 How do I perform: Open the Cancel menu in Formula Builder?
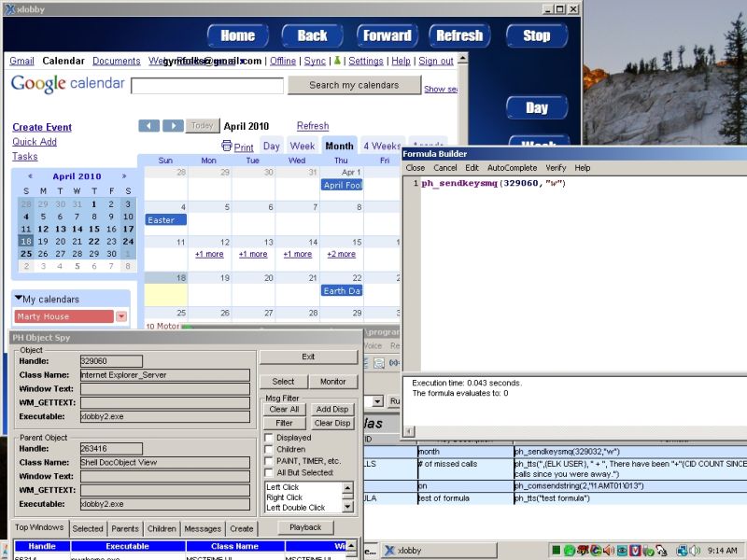445,168
